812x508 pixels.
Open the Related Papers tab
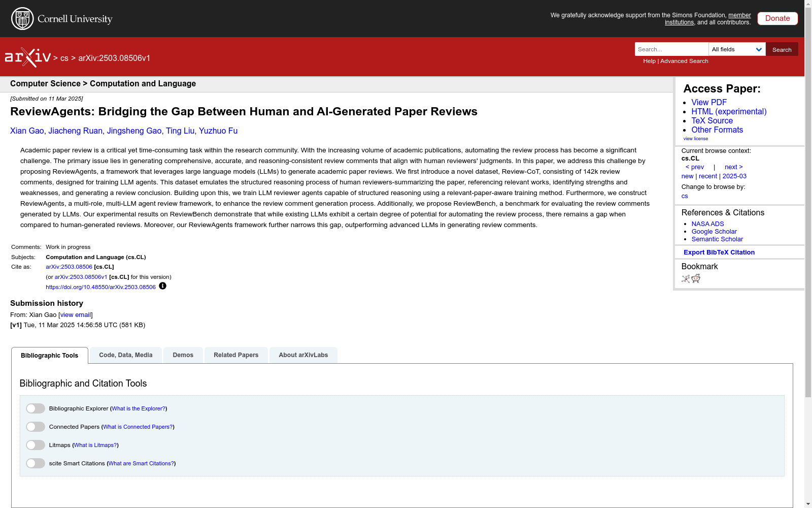(236, 355)
